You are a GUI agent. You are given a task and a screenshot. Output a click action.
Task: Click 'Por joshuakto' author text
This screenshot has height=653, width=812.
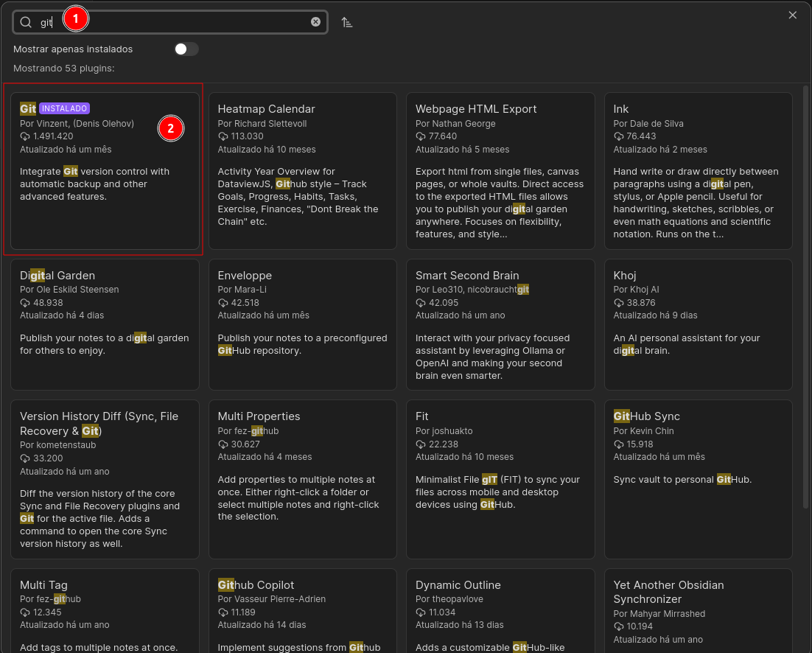coord(444,431)
